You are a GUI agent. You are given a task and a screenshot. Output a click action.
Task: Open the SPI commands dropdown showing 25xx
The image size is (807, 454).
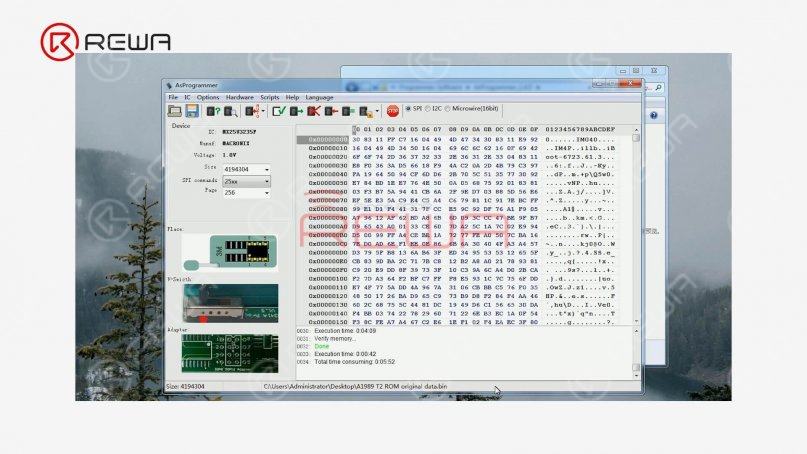tap(247, 181)
